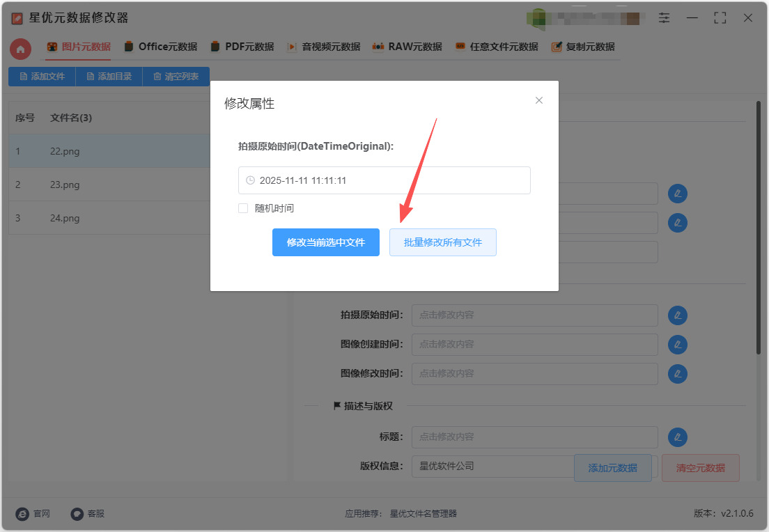Screen dimensions: 769x532
Task: Click the 图像修改时间 input field
Action: pos(534,374)
